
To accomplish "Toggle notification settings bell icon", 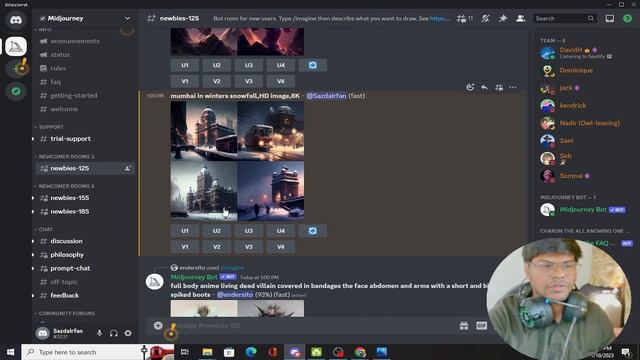I will 485,18.
